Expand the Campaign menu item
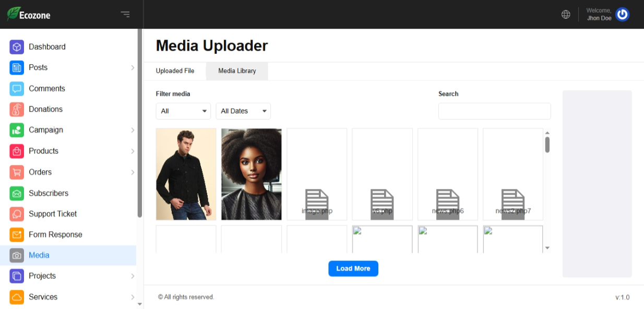 pyautogui.click(x=133, y=130)
